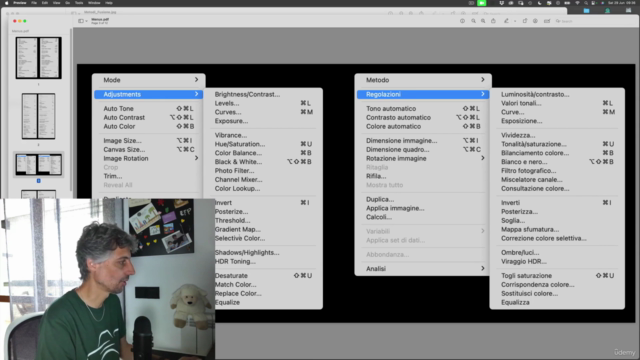
Task: Select the second page thumbnail in sidebar
Action: 38,116
